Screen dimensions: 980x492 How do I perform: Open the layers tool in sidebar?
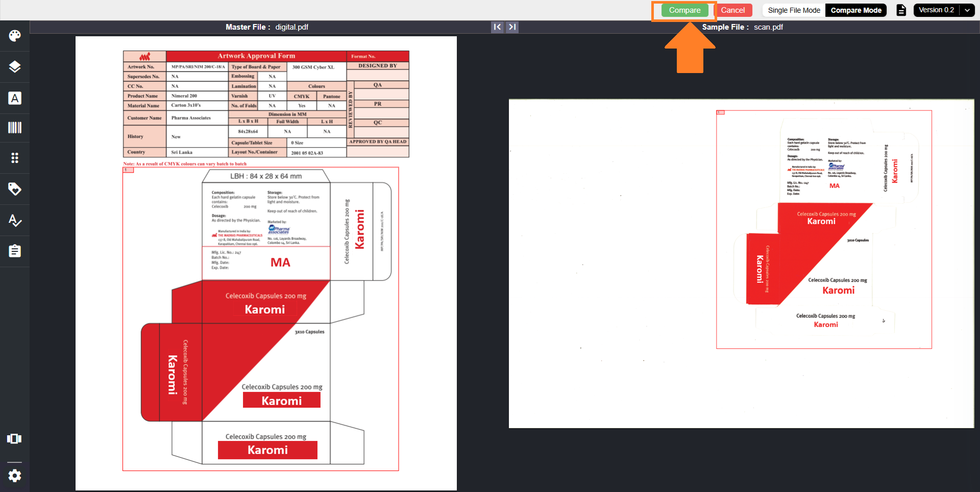coord(15,67)
